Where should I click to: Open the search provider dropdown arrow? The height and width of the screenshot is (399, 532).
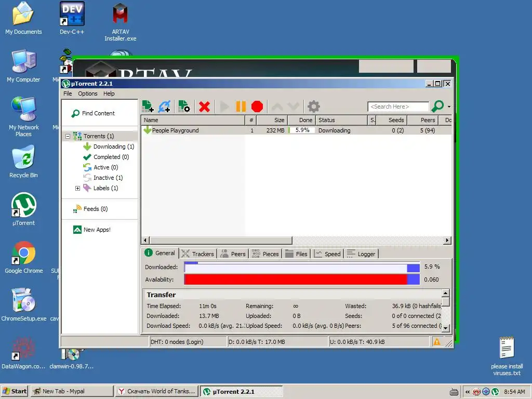[449, 107]
